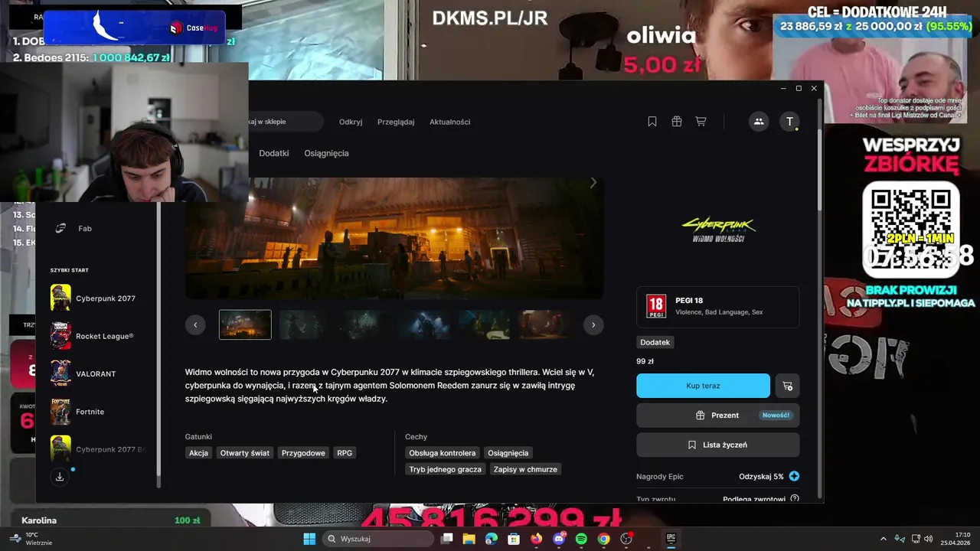This screenshot has height=551, width=980.
Task: Open the Przeglądaj store tab
Action: [x=396, y=122]
